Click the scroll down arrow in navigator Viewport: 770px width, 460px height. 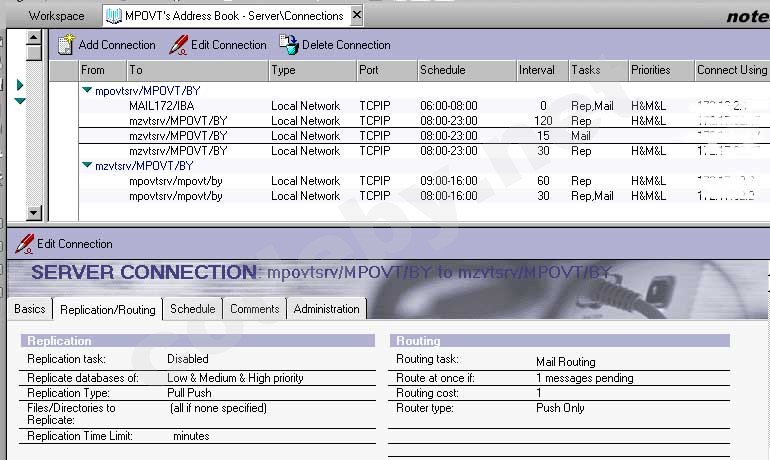pos(35,213)
